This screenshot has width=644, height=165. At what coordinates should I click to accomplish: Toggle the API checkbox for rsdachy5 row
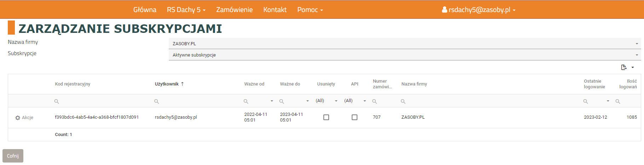click(355, 117)
